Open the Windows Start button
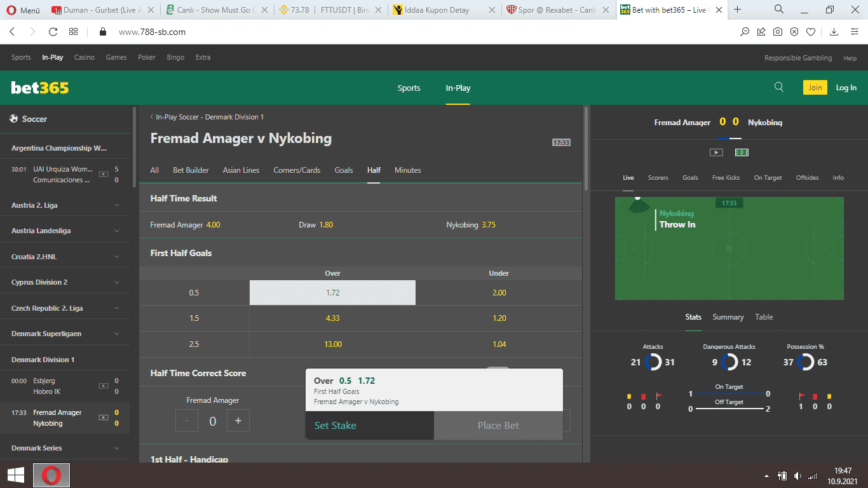 [x=16, y=475]
